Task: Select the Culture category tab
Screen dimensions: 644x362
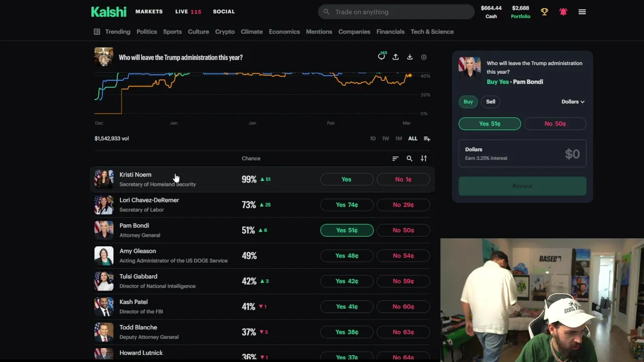Action: pos(198,32)
